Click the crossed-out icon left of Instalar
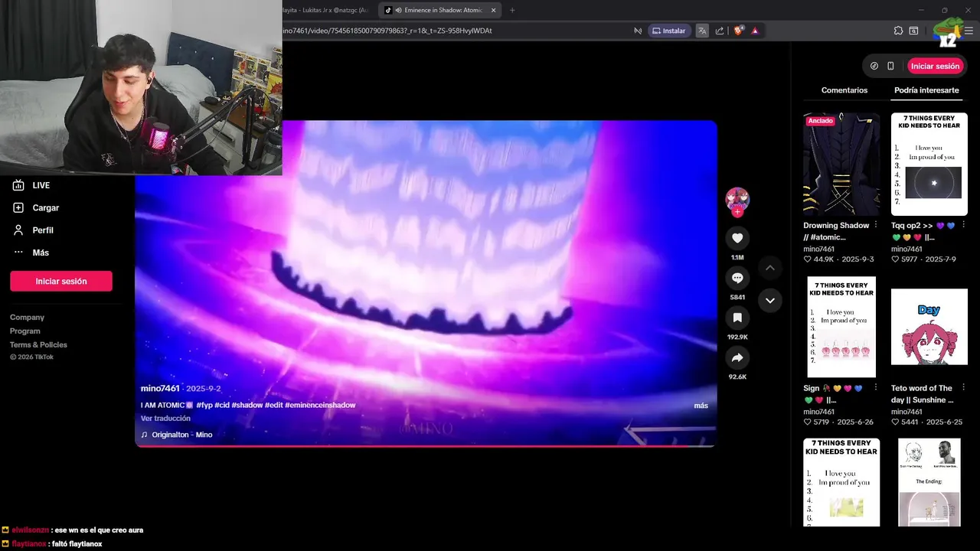This screenshot has width=980, height=551. click(638, 31)
